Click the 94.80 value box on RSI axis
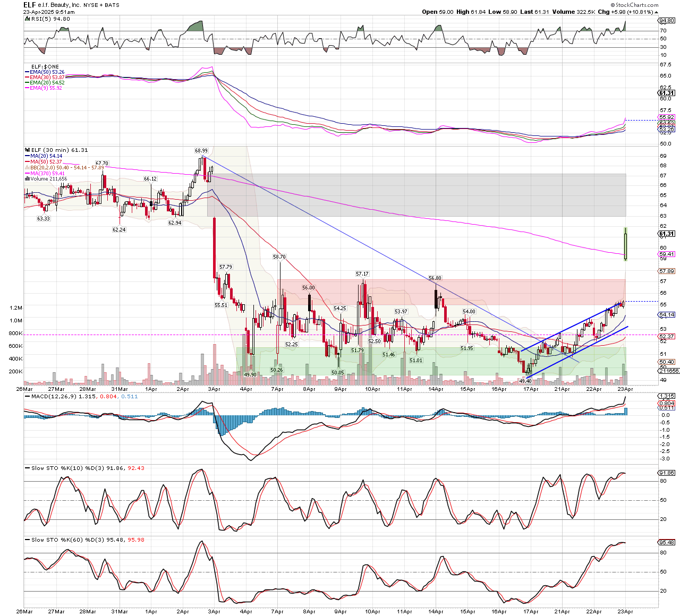The height and width of the screenshot is (616, 680). point(667,21)
